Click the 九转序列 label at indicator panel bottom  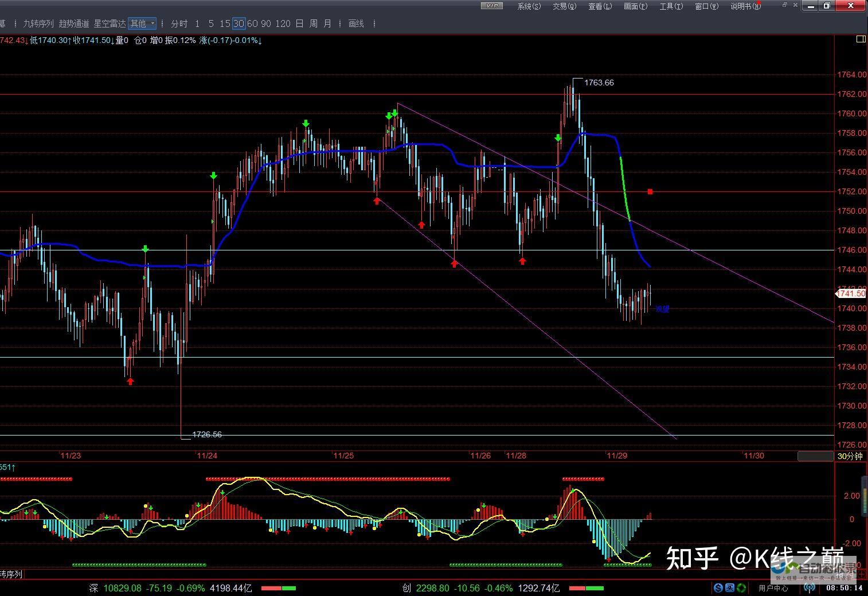(x=10, y=574)
